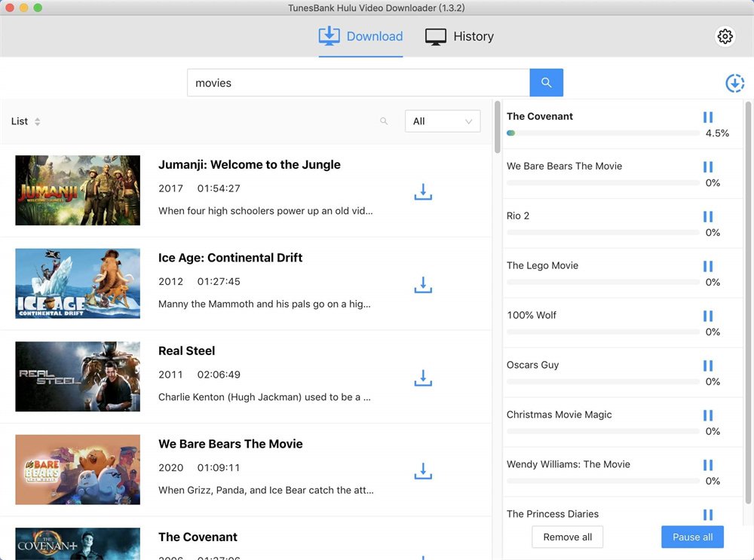Screen dimensions: 754x560
Task: Pause The Covenant download
Action: pos(708,118)
